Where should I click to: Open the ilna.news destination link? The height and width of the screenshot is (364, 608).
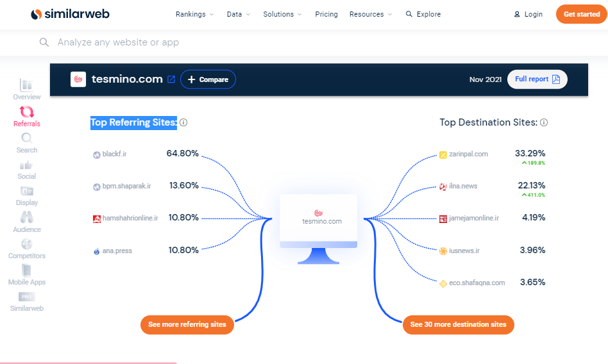click(463, 186)
